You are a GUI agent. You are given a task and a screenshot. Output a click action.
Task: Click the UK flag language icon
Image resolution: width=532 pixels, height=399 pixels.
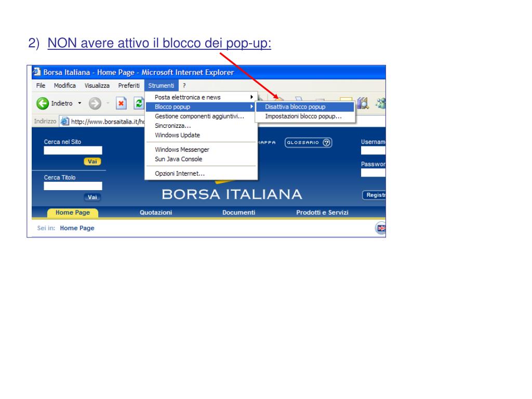coord(381,228)
